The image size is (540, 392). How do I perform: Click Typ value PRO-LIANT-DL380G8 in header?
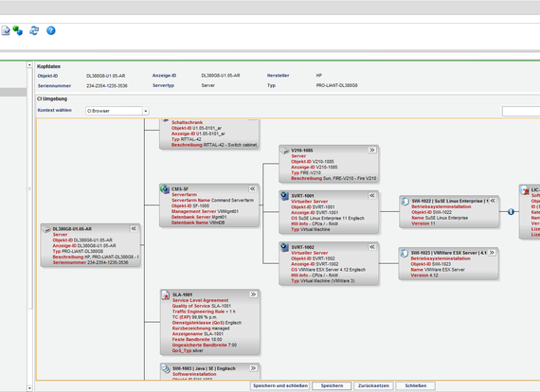click(336, 85)
